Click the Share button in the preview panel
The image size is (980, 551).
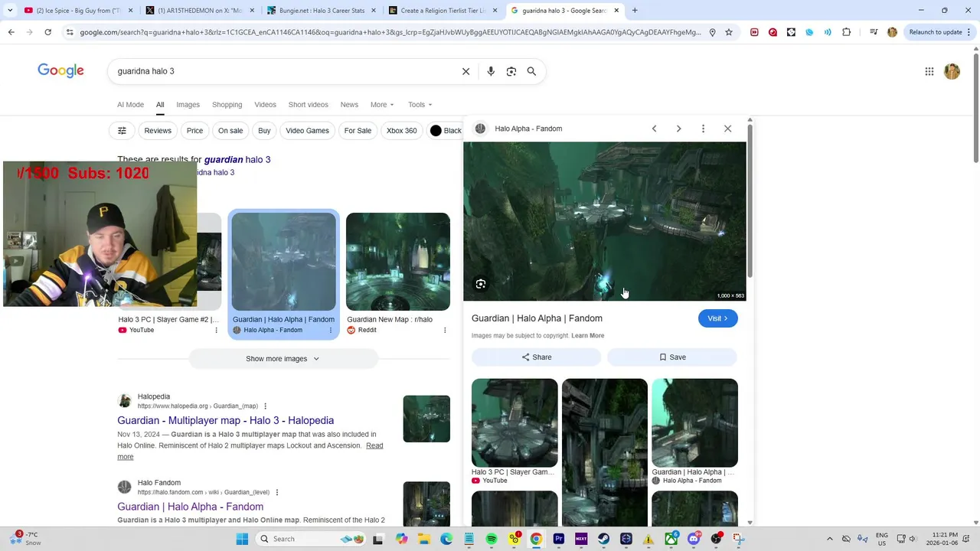click(x=536, y=357)
